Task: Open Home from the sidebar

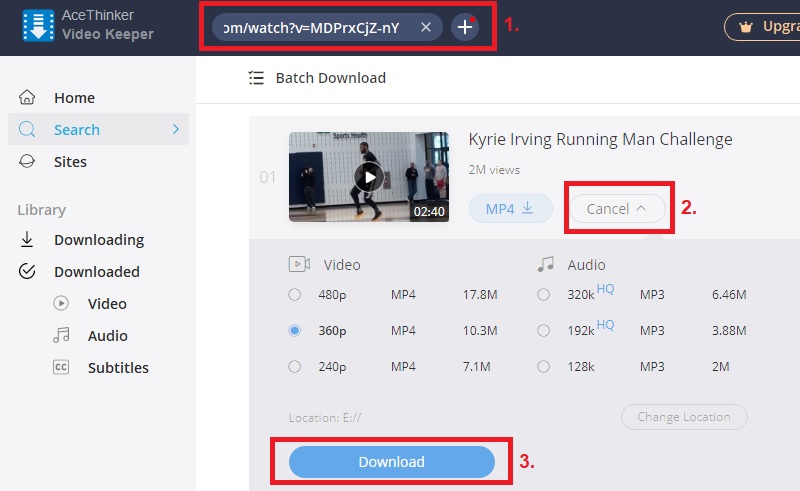Action: pos(74,98)
